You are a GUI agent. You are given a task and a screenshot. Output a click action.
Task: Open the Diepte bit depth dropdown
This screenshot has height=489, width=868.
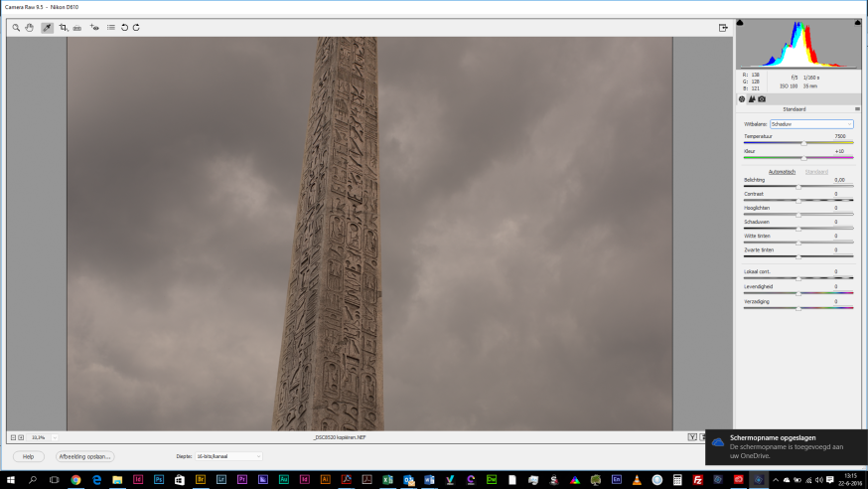coord(228,456)
